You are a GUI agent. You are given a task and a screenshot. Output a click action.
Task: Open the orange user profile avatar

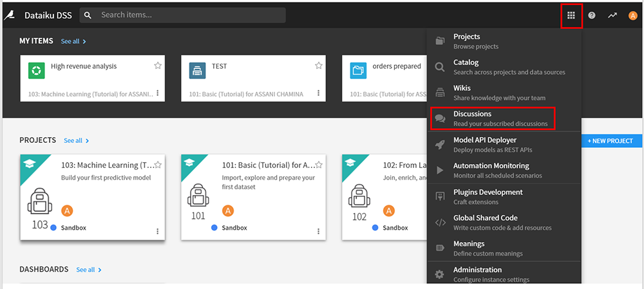tap(632, 15)
